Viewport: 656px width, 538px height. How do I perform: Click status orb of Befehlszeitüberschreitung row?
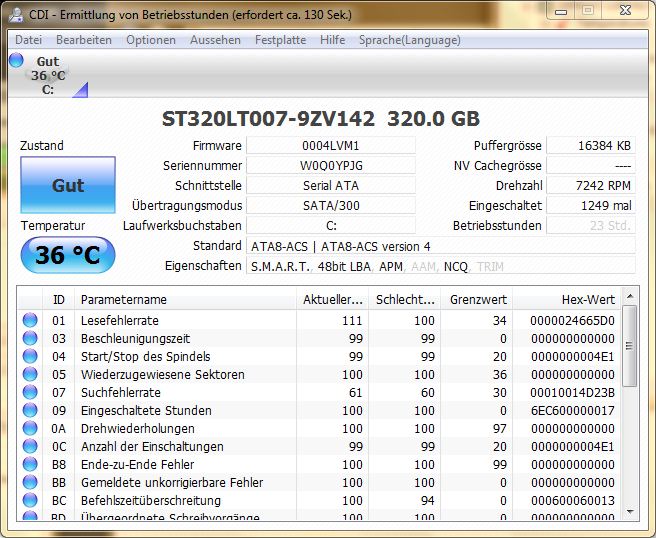pos(30,500)
